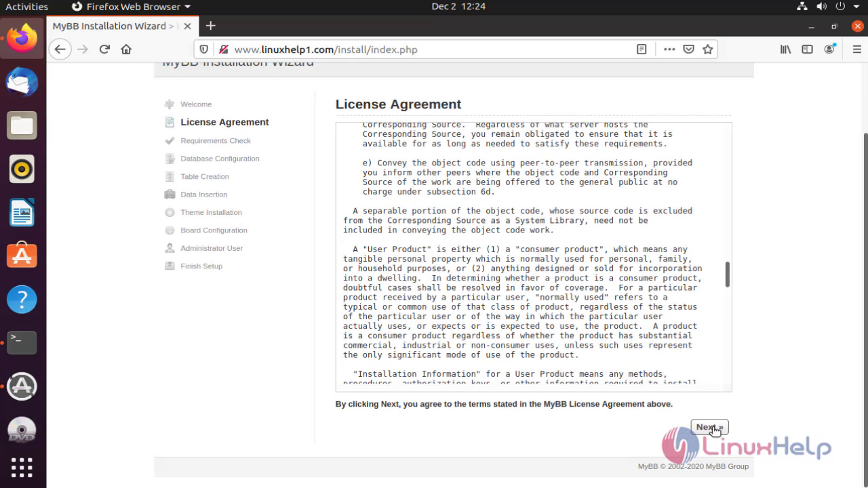The height and width of the screenshot is (488, 868).
Task: Open Rhythmbox from the dock
Action: [x=22, y=169]
